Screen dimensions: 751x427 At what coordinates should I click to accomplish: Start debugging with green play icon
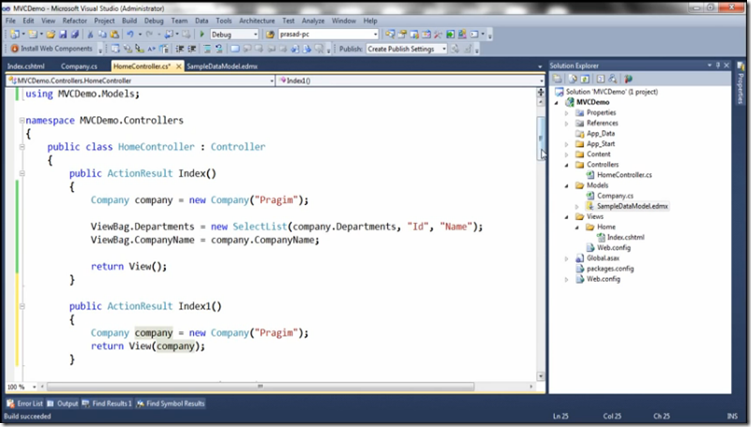tap(202, 34)
